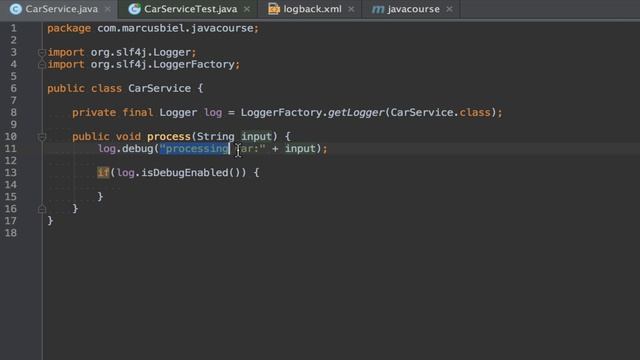
Task: Click the final class closing brace on line 17
Action: [x=50, y=221]
